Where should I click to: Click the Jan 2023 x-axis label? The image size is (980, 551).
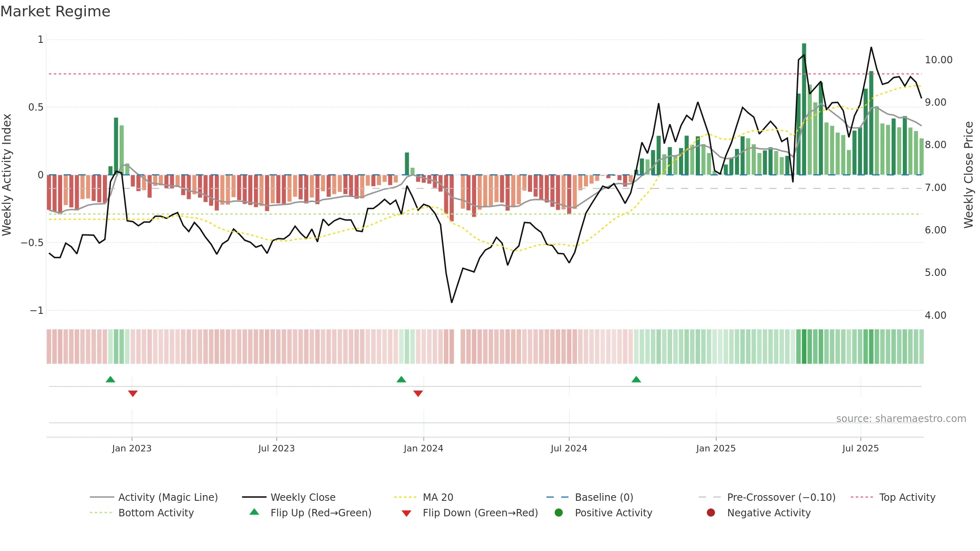pos(131,448)
